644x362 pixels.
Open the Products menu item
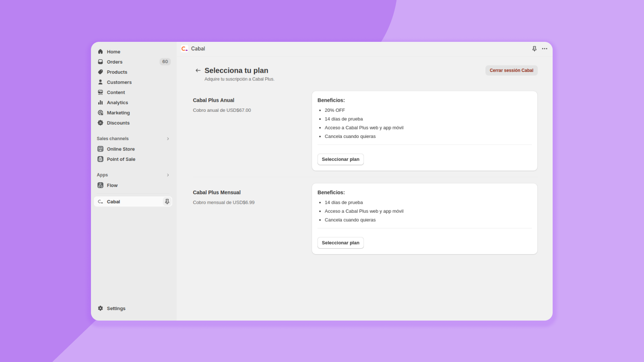pos(133,72)
